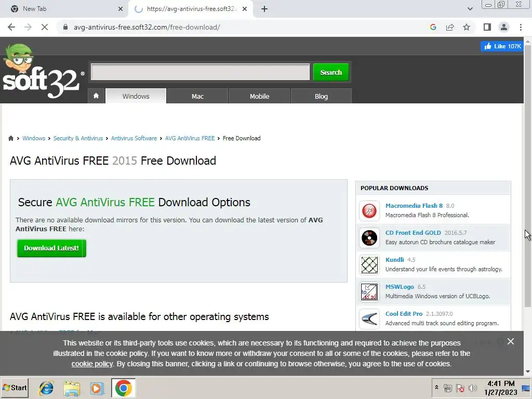Click the soft32 logo

point(43,72)
